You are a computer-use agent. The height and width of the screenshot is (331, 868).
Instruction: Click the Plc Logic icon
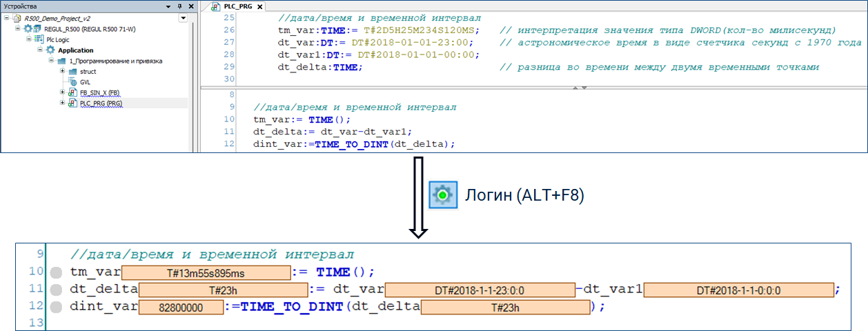(x=39, y=39)
